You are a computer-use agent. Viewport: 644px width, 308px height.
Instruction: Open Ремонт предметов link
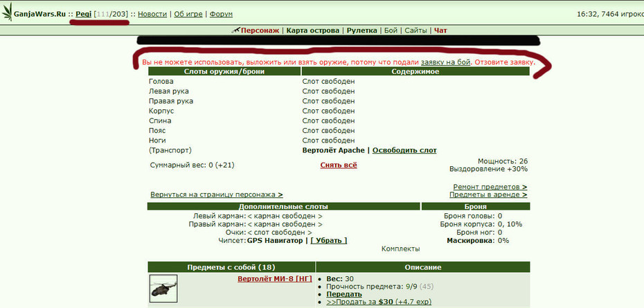pyautogui.click(x=490, y=187)
